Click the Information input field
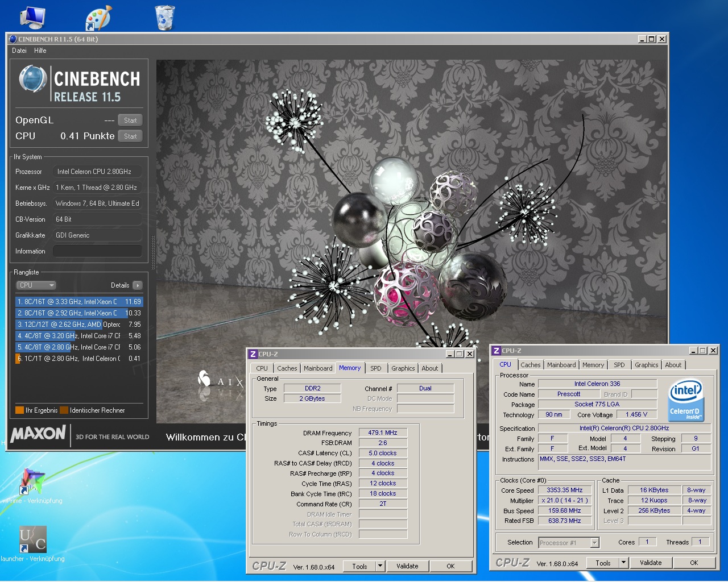 [x=97, y=251]
